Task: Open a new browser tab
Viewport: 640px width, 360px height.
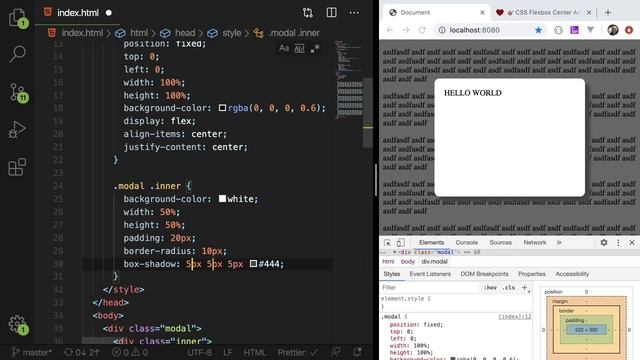Action: click(608, 13)
